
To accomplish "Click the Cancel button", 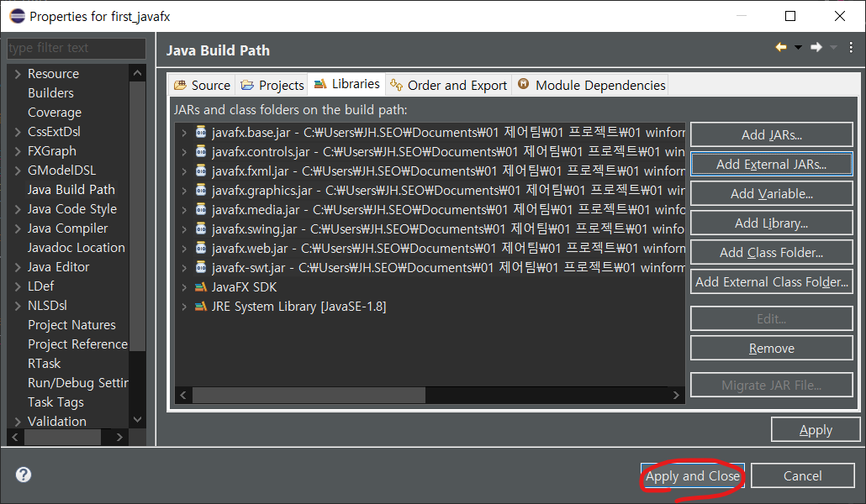I will (802, 475).
